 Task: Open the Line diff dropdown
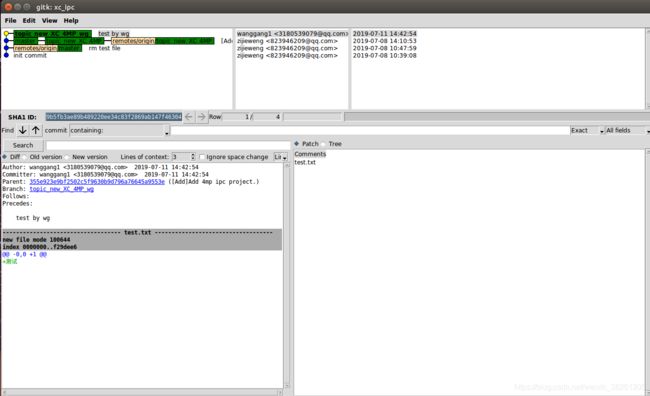280,157
